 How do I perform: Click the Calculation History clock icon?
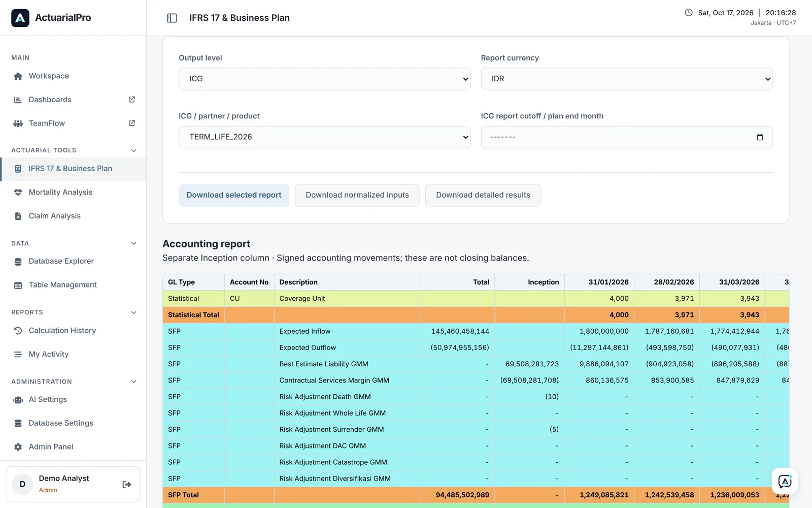point(18,331)
